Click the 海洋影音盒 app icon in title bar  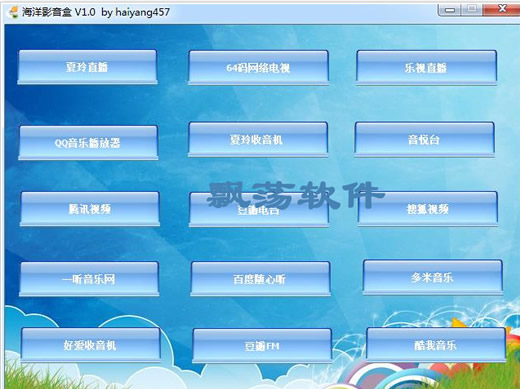pos(13,13)
